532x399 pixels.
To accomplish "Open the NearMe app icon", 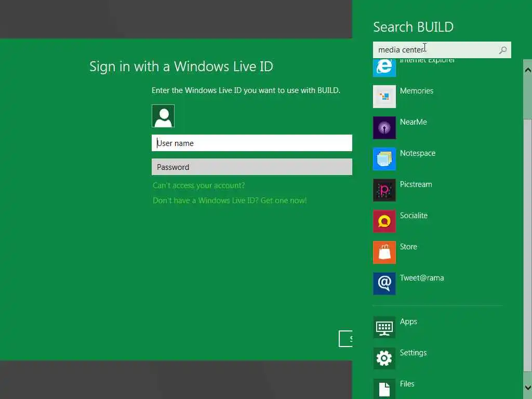I will tap(384, 128).
